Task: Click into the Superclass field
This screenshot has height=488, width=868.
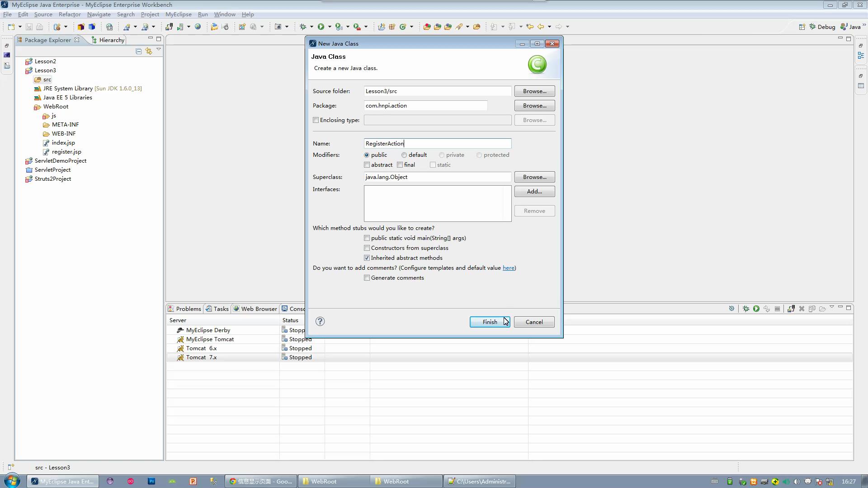Action: tap(438, 177)
